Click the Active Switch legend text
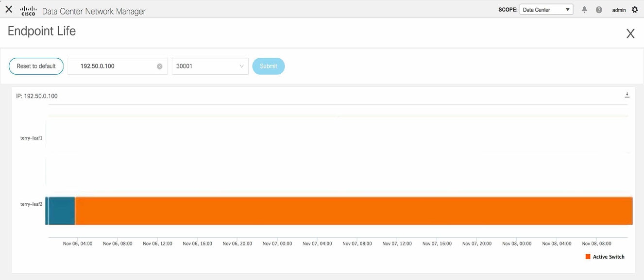The width and height of the screenshot is (644, 280). 609,257
